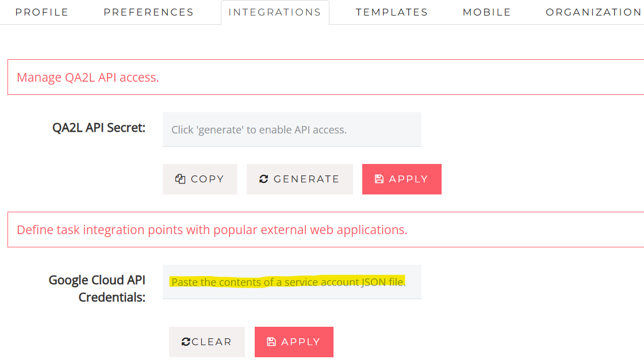
Task: Switch to the PREFERENCES tab
Action: [x=148, y=12]
